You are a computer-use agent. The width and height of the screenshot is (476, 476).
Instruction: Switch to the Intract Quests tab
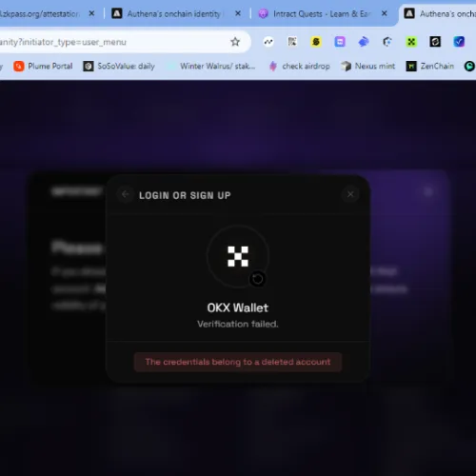tap(322, 14)
